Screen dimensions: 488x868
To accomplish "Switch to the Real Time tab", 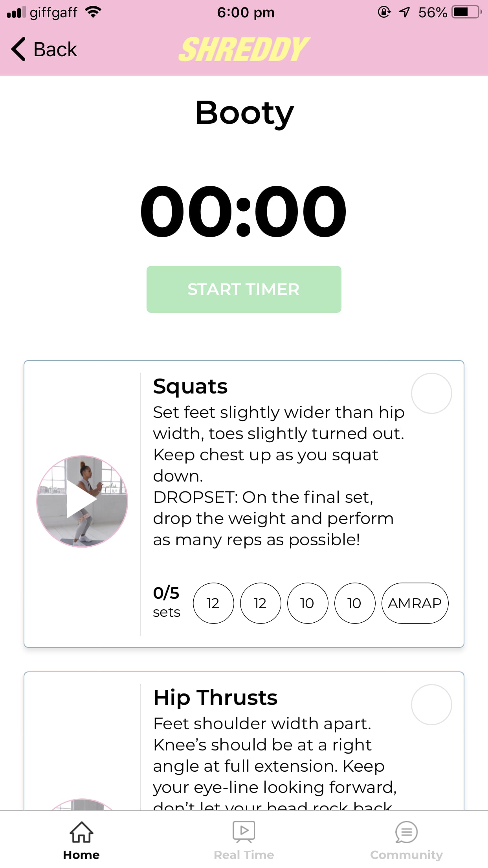I will coord(244,837).
